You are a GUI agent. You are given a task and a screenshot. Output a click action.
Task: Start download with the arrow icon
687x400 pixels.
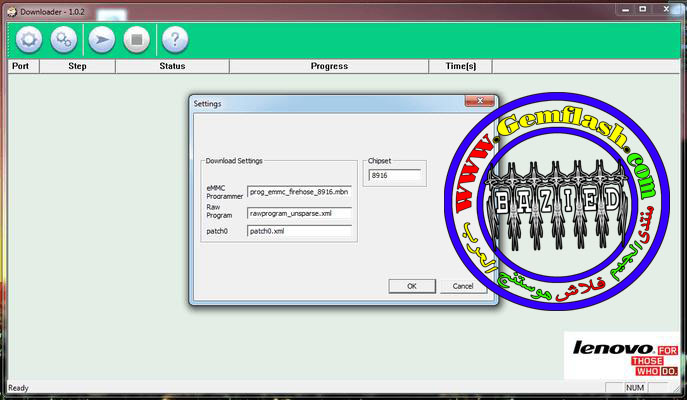(x=102, y=40)
